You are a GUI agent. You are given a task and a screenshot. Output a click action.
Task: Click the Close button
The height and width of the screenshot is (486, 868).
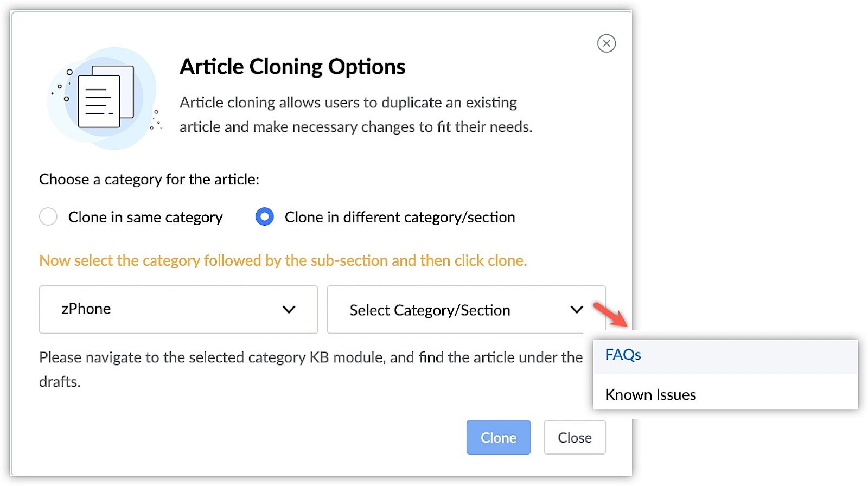coord(575,437)
